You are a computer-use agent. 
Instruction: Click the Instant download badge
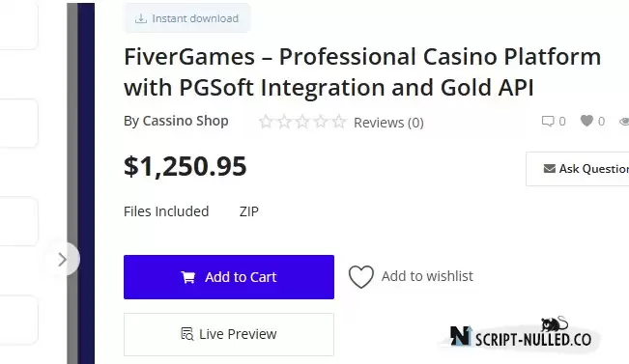(x=186, y=18)
